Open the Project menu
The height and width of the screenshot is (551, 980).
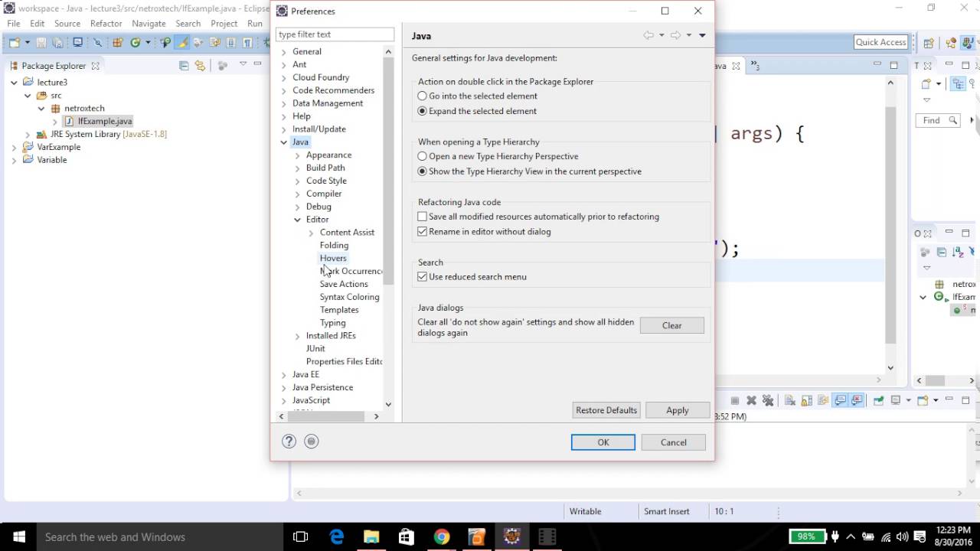click(x=224, y=24)
